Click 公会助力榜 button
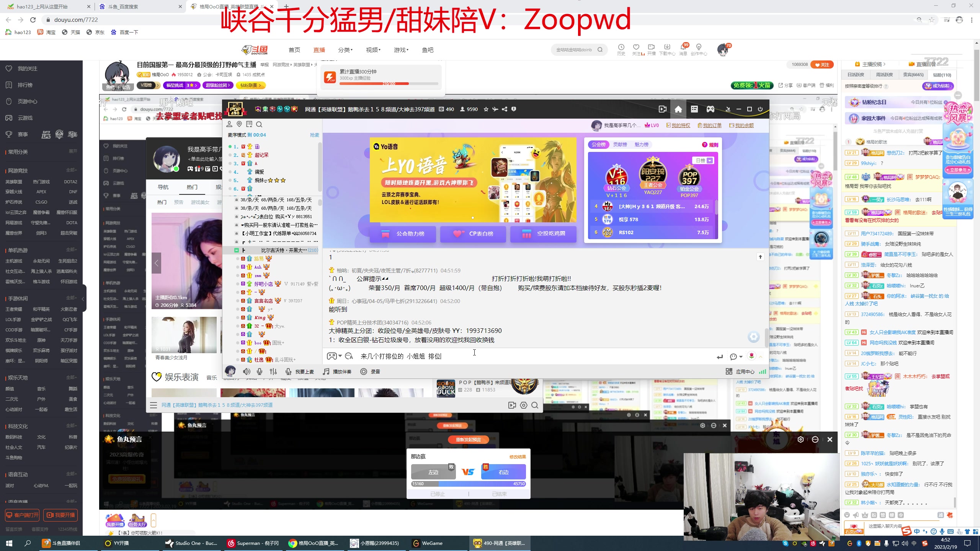This screenshot has width=980, height=551. [403, 234]
